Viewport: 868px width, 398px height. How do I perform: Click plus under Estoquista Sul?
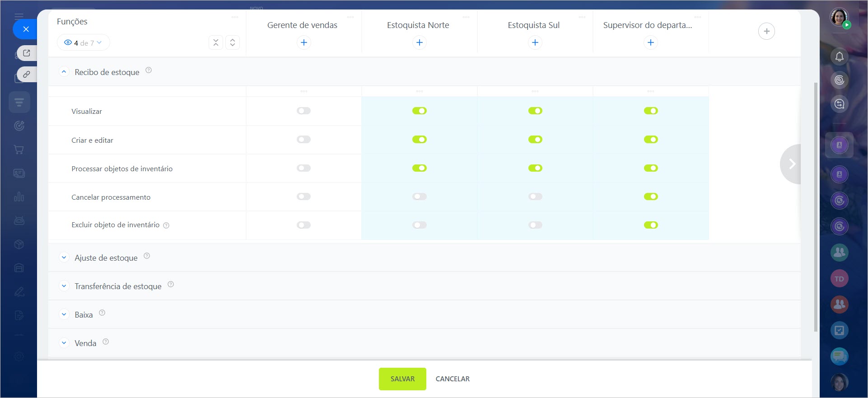[535, 42]
